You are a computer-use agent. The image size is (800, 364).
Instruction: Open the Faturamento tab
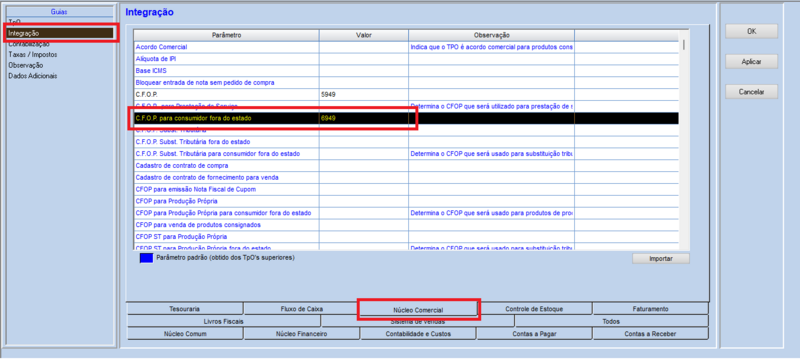pos(650,309)
